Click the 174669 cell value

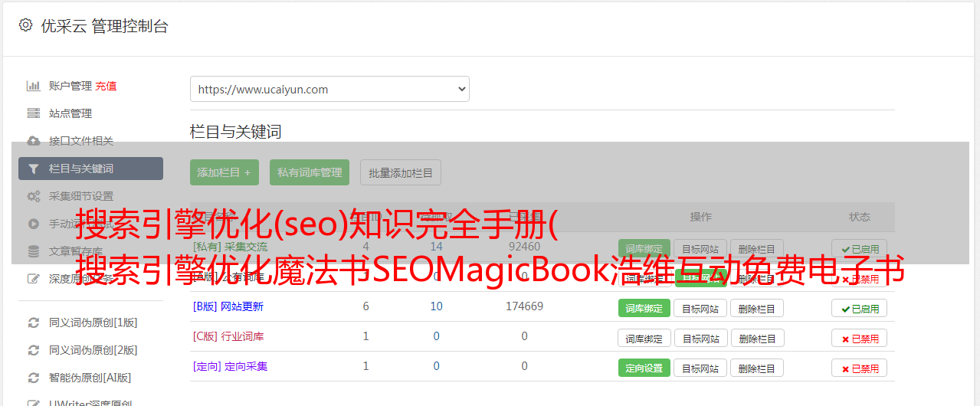point(524,306)
